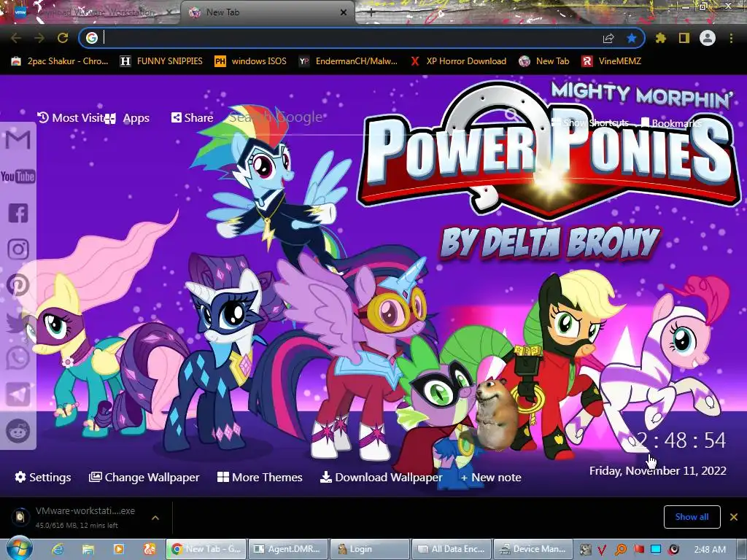Click Share on the new tab page
This screenshot has height=560, width=747.
(x=192, y=117)
